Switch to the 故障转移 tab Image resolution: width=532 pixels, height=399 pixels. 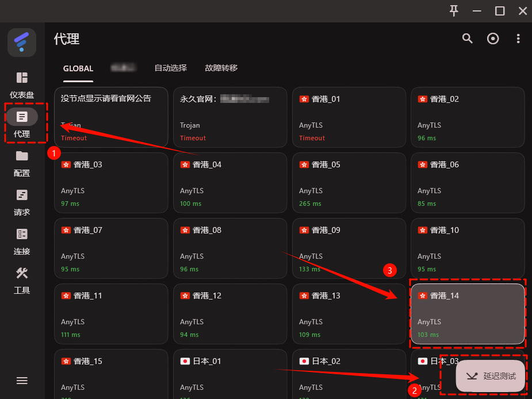click(x=221, y=68)
